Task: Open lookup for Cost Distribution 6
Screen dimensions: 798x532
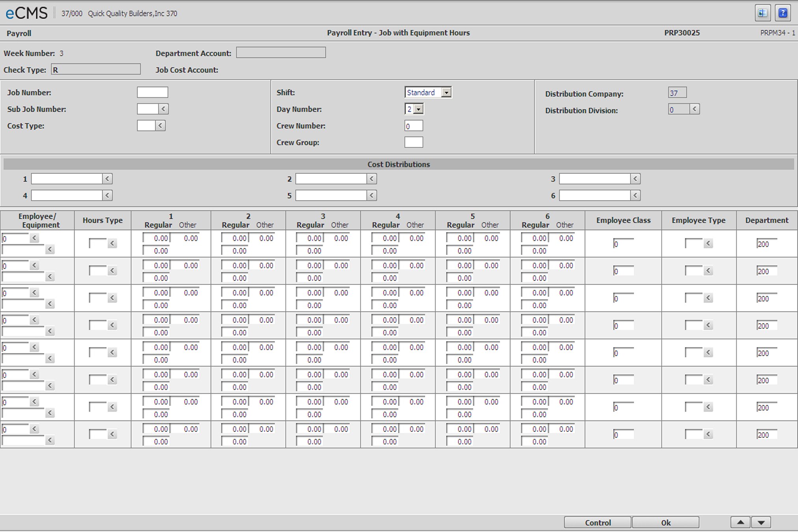Action: click(x=635, y=195)
